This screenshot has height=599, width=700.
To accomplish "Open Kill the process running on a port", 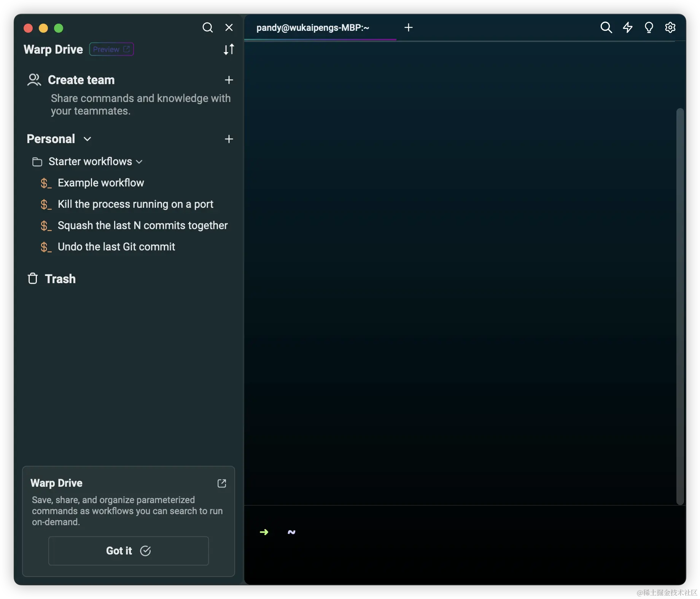I will point(135,204).
